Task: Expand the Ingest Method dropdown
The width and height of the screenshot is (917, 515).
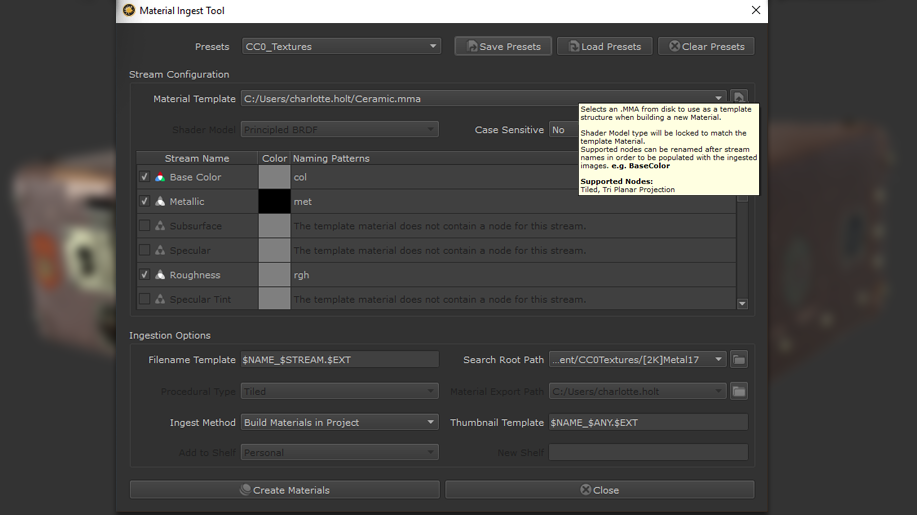Action: pos(341,423)
